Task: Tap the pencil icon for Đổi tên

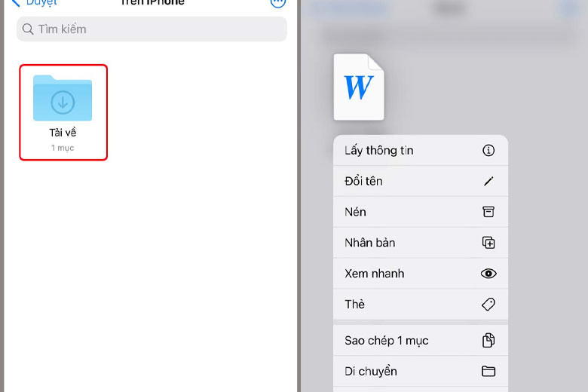Action: (488, 181)
